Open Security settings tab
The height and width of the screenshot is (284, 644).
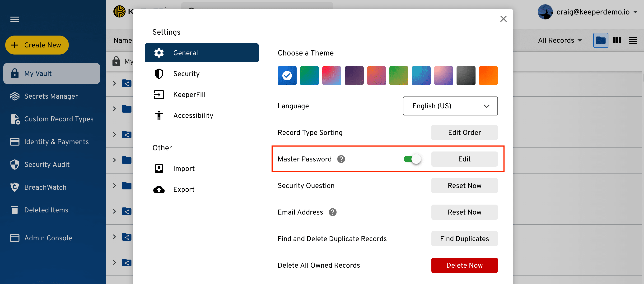click(x=186, y=74)
